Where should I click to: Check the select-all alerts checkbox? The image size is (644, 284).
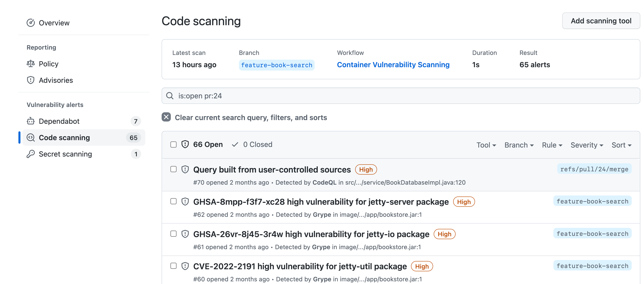coord(173,144)
